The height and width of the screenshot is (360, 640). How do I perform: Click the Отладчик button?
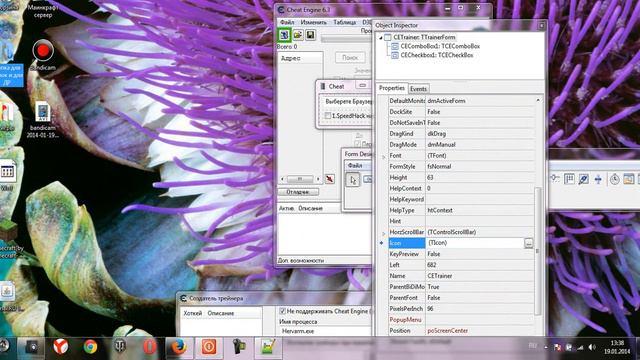(298, 192)
